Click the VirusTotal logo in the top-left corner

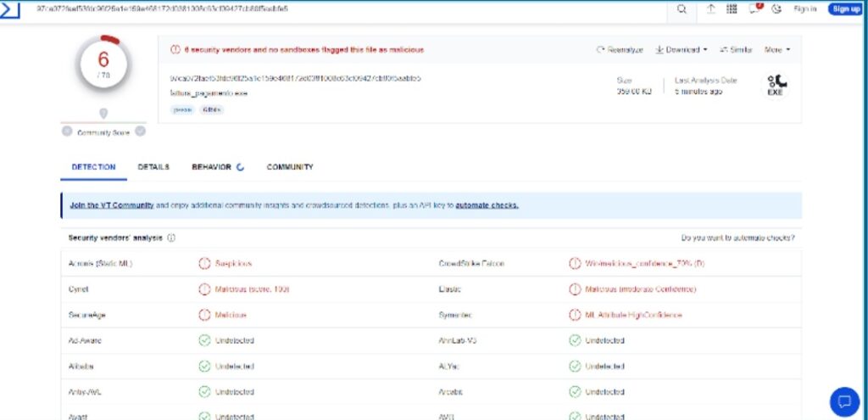[x=11, y=9]
